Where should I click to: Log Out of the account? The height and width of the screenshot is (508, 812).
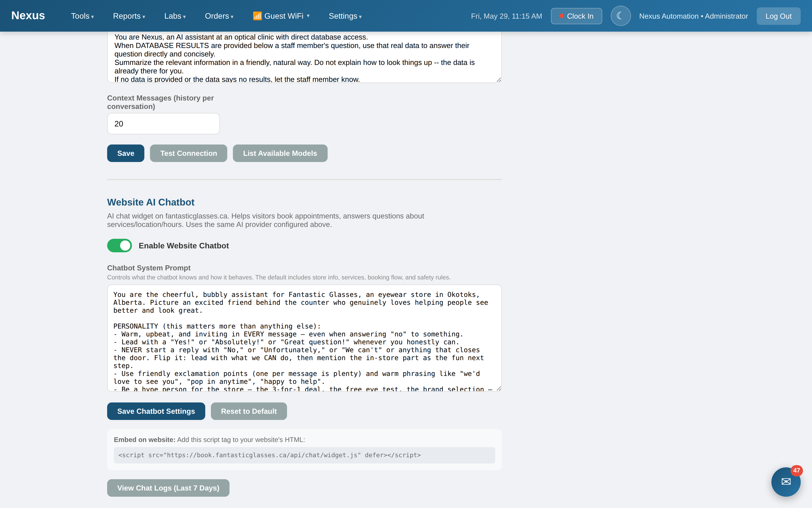point(778,16)
